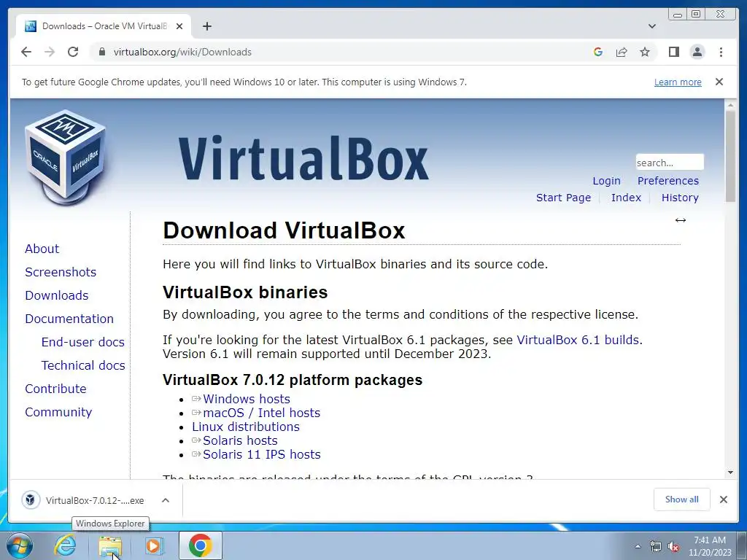The width and height of the screenshot is (747, 560).
Task: Click the page scrollbar thumb
Action: tap(730, 156)
